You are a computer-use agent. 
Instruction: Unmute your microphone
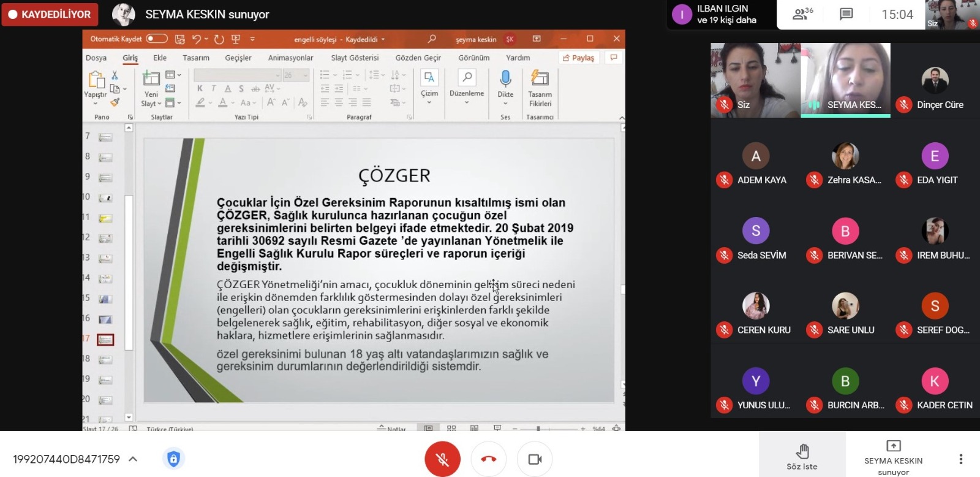[x=442, y=459]
